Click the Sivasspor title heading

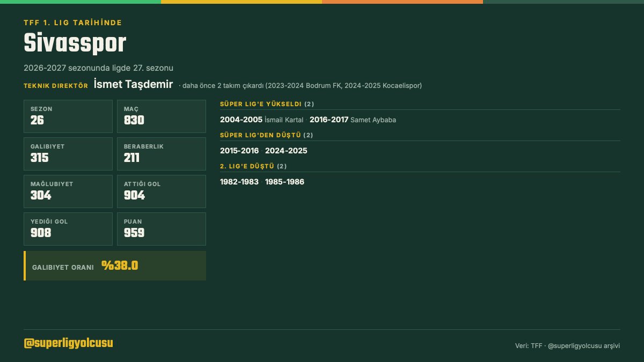coord(75,44)
